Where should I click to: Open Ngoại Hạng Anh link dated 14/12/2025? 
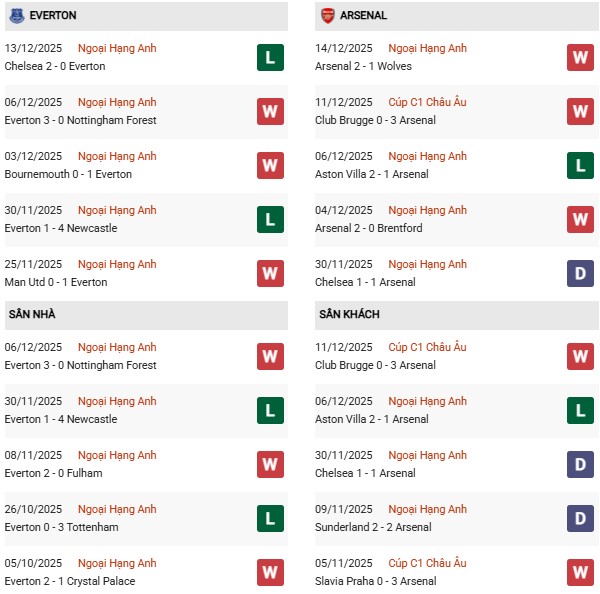[427, 48]
